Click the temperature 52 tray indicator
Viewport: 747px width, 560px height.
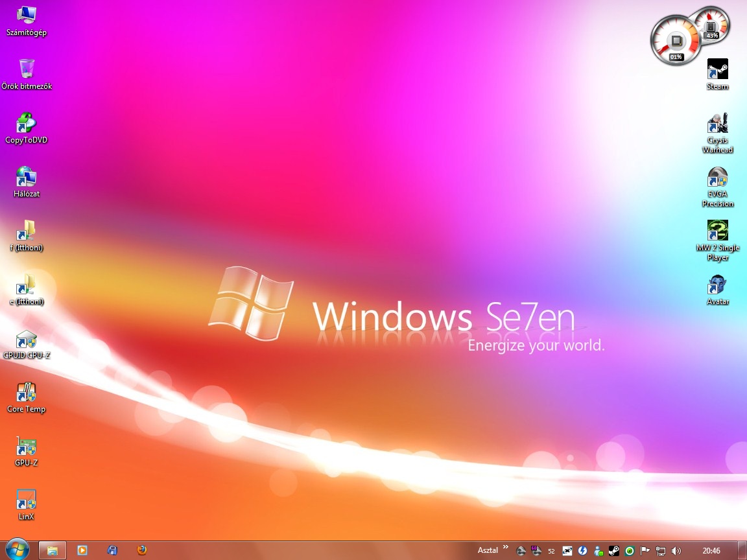point(551,552)
